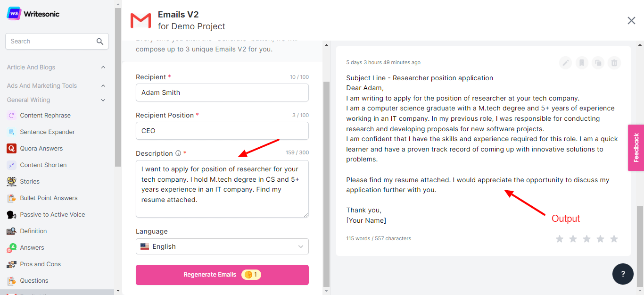Collapse Ads And Marketing Tools section
The width and height of the screenshot is (644, 295).
coord(103,86)
